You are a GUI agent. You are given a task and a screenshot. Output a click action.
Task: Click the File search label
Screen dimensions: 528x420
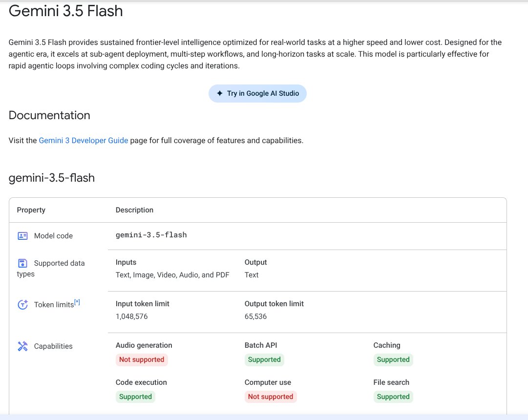pos(391,382)
